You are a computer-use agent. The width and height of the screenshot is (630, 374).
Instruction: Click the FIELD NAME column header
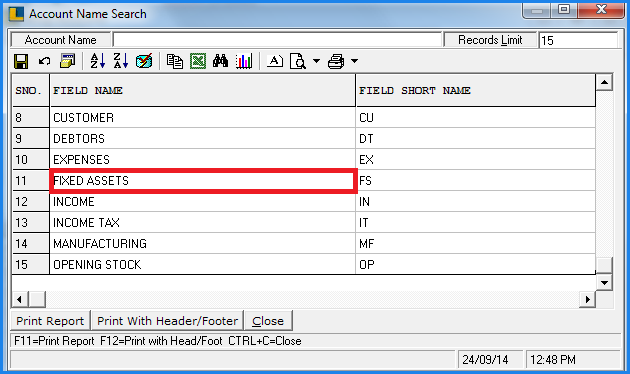click(x=202, y=90)
